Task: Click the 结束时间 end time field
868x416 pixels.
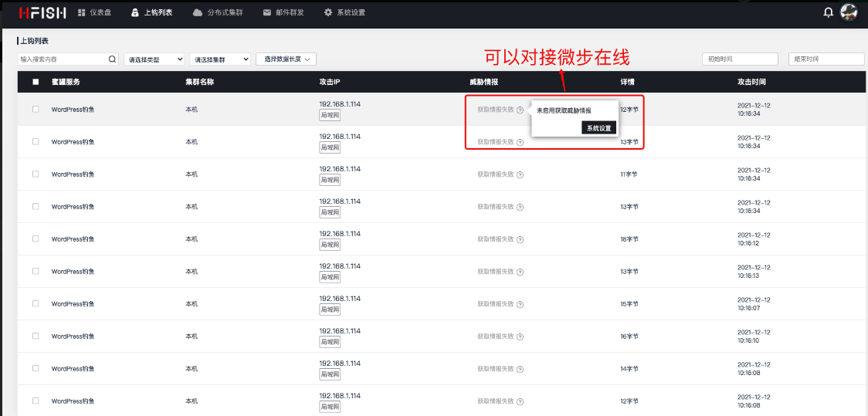Action: [826, 59]
